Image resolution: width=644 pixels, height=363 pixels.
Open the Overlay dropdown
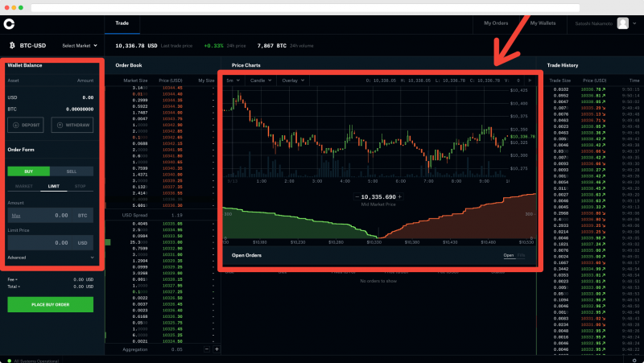tap(293, 80)
